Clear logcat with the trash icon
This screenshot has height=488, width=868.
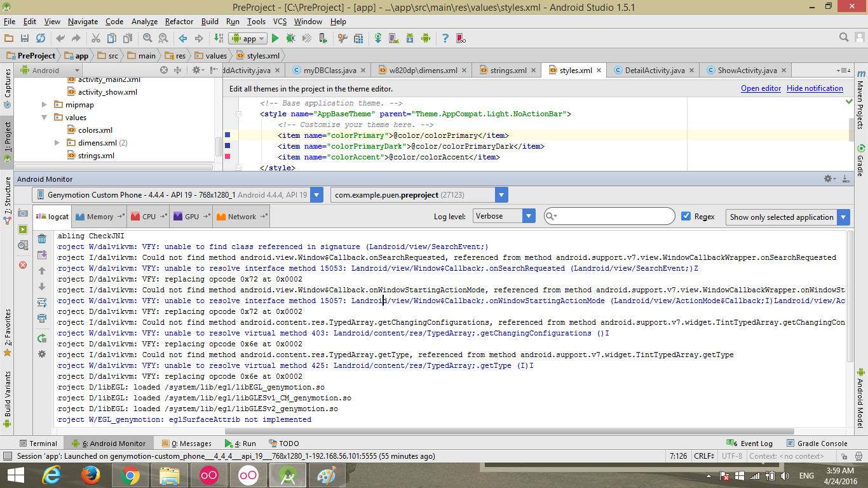42,239
